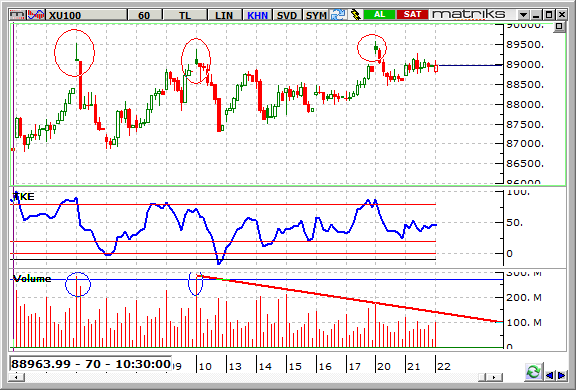The image size is (576, 390).
Task: Toggle the LIN linear scale button
Action: coord(224,15)
